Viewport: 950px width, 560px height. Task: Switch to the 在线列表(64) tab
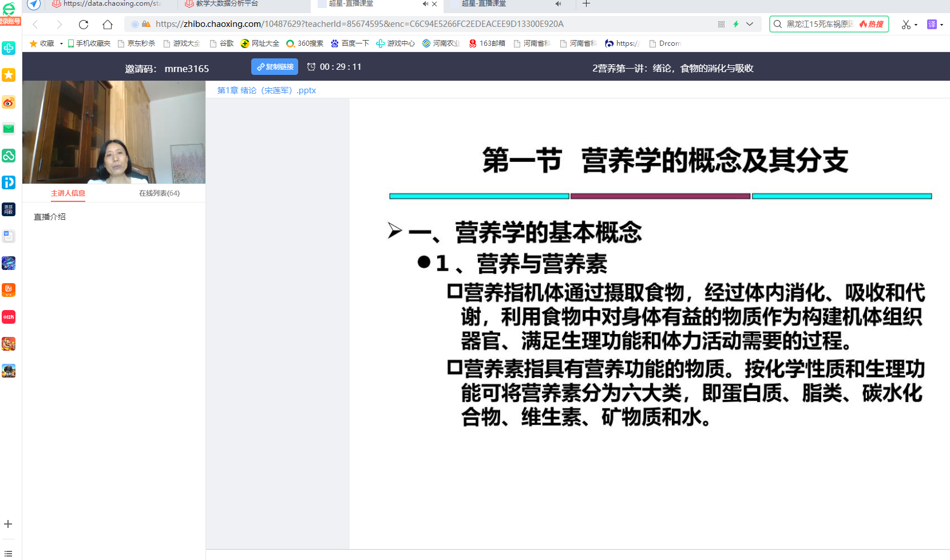point(159,193)
